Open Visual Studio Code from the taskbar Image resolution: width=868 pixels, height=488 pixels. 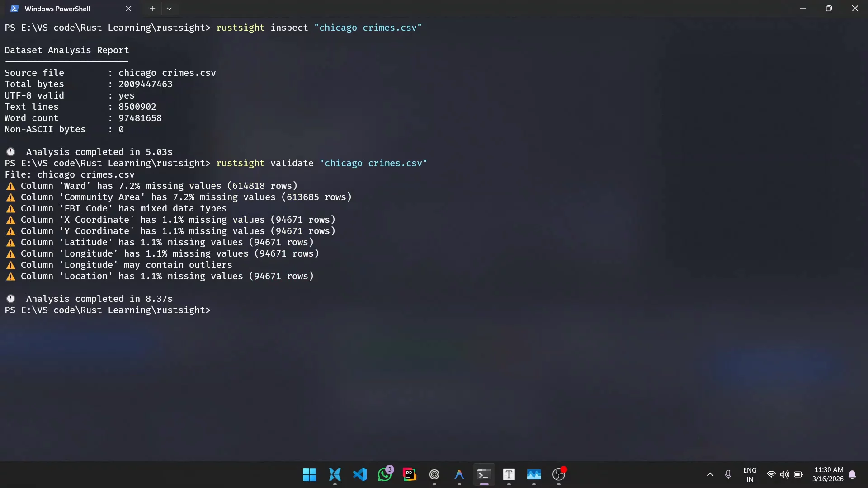pyautogui.click(x=360, y=474)
